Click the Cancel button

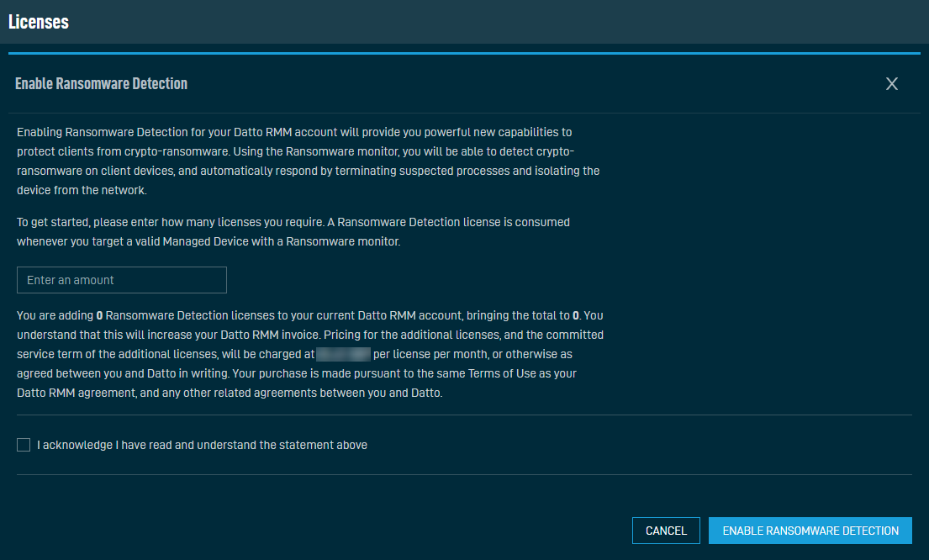point(666,531)
